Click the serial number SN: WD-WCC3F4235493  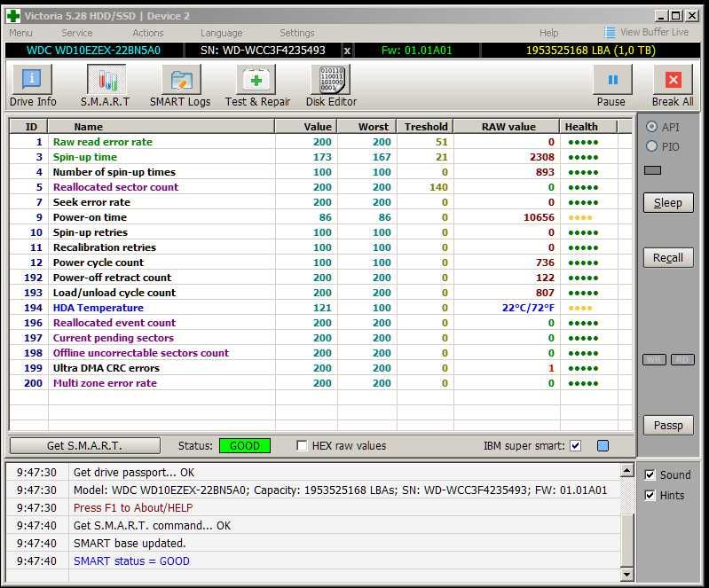click(x=263, y=51)
